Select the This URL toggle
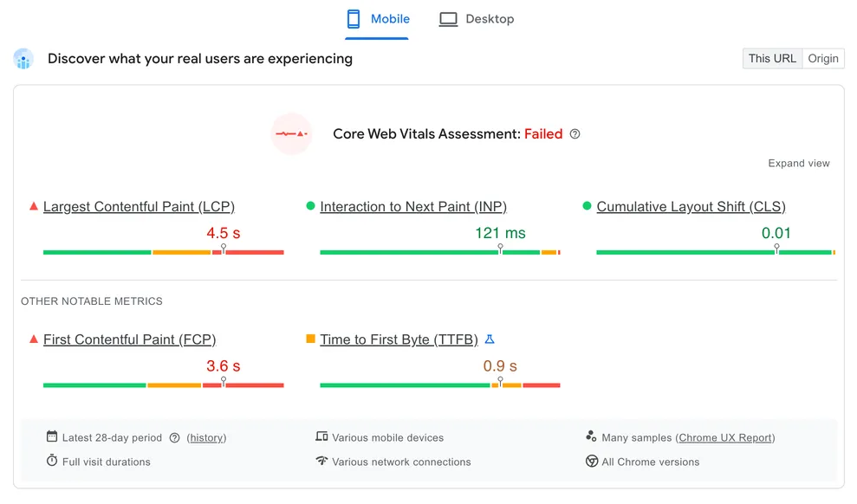The width and height of the screenshot is (857, 504). tap(771, 58)
